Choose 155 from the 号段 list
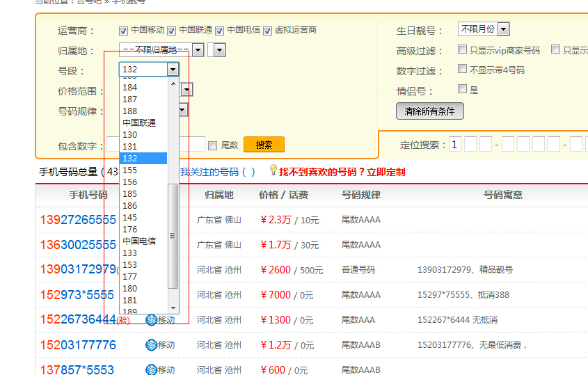Viewport: 588px width, 375px height. [143, 170]
